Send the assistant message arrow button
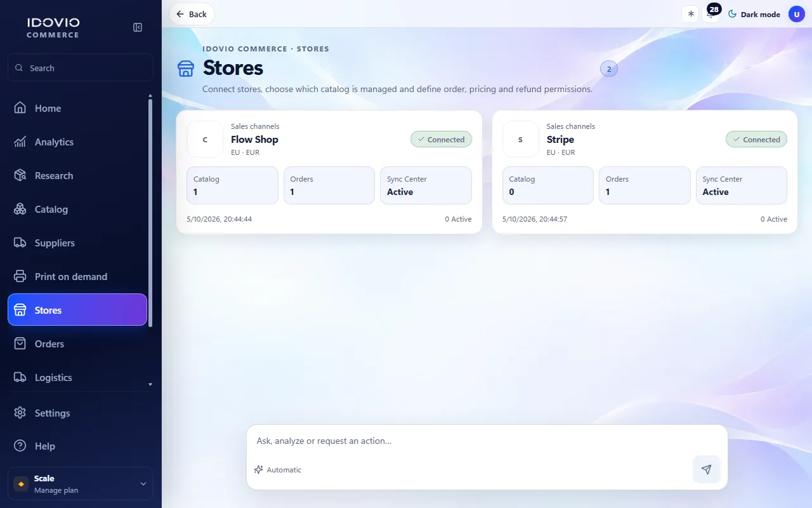Screen dimensions: 812x508 (x=706, y=469)
